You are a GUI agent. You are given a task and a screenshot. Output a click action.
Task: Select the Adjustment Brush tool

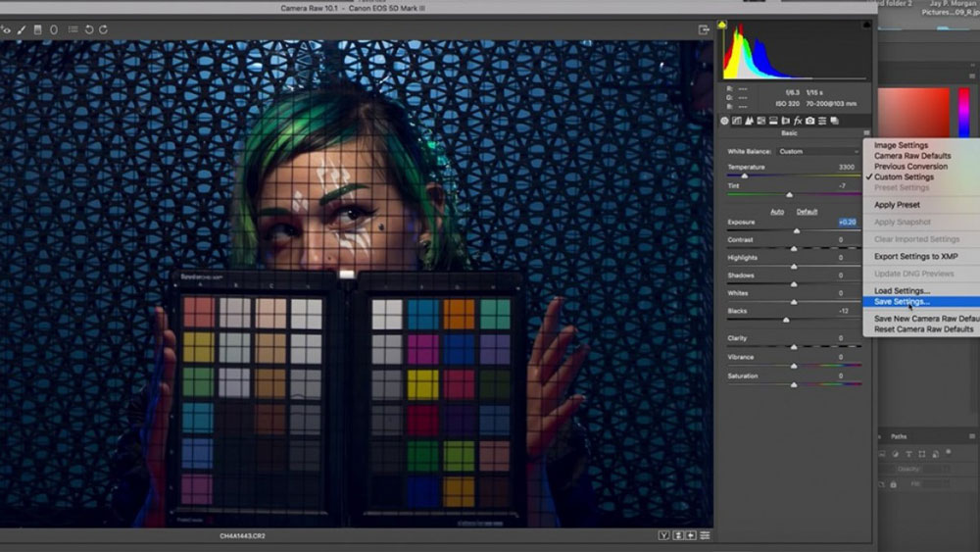[22, 30]
